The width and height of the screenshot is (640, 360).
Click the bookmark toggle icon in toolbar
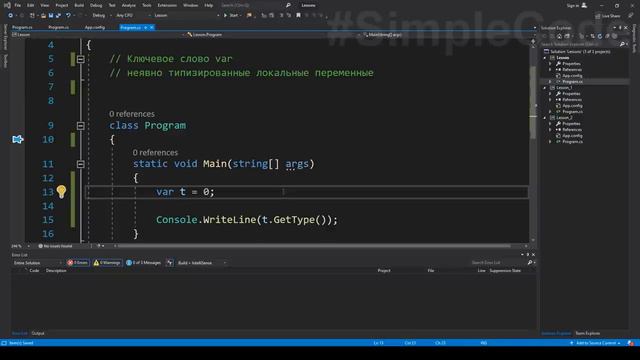298,16
